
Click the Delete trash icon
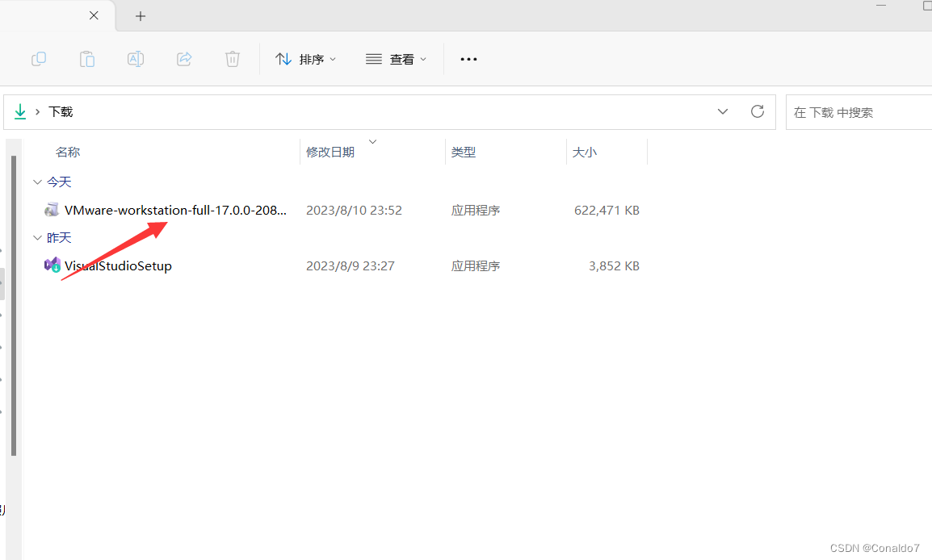coord(233,59)
